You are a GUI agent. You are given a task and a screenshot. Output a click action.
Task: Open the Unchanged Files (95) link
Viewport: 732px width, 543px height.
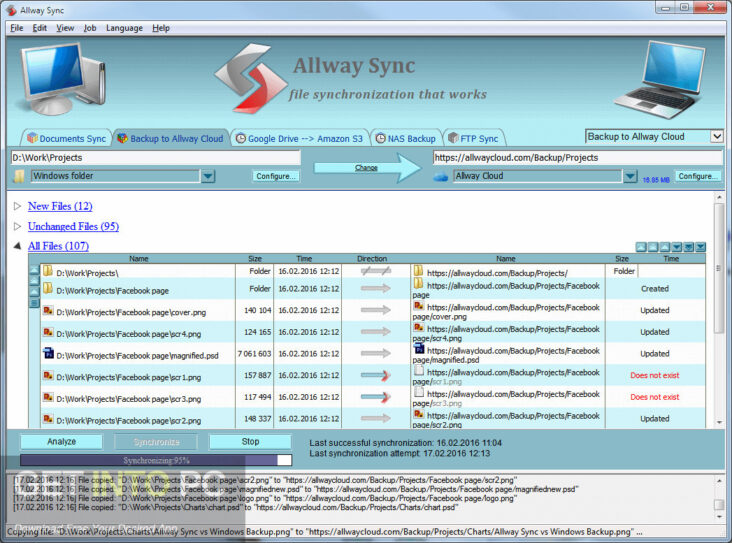point(73,226)
